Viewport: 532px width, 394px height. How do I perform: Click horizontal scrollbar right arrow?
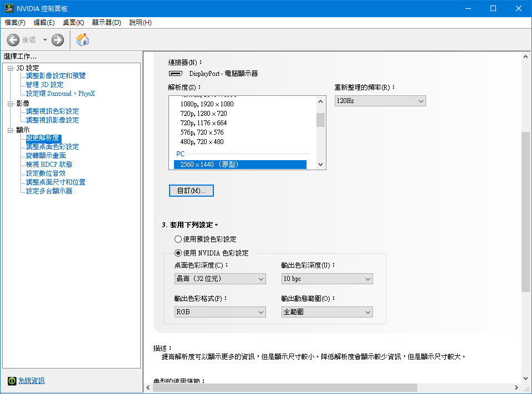(516, 387)
